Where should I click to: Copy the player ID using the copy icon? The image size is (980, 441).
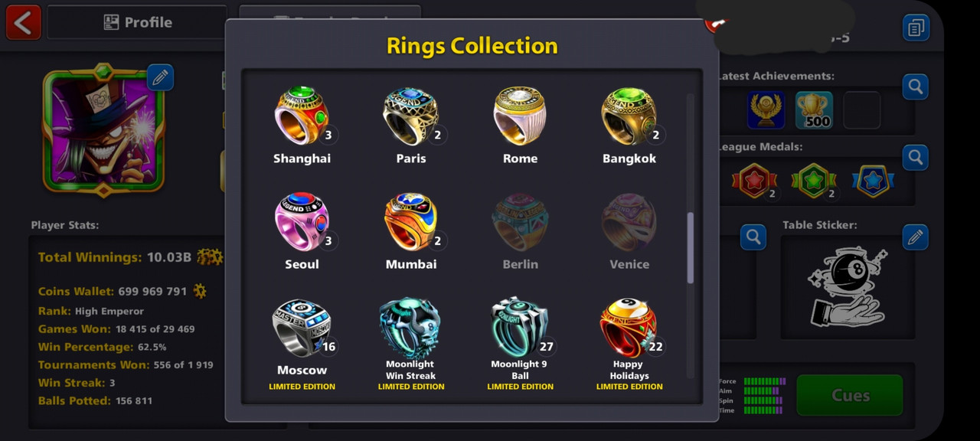click(916, 28)
